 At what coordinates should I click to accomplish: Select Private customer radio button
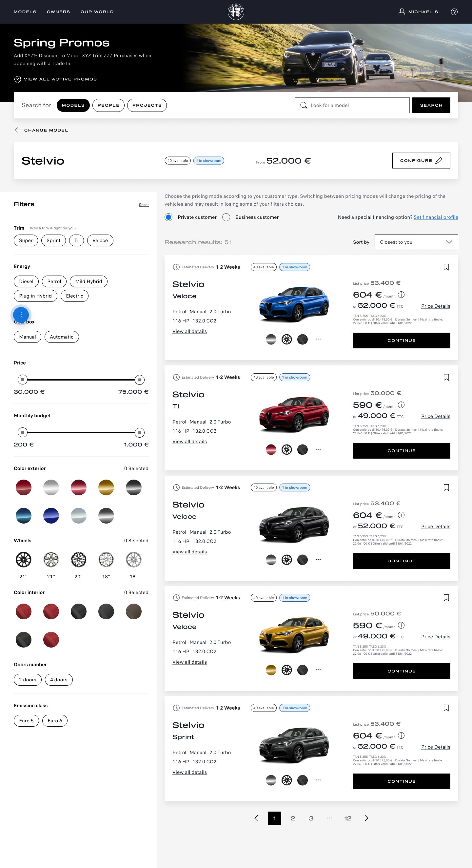169,217
